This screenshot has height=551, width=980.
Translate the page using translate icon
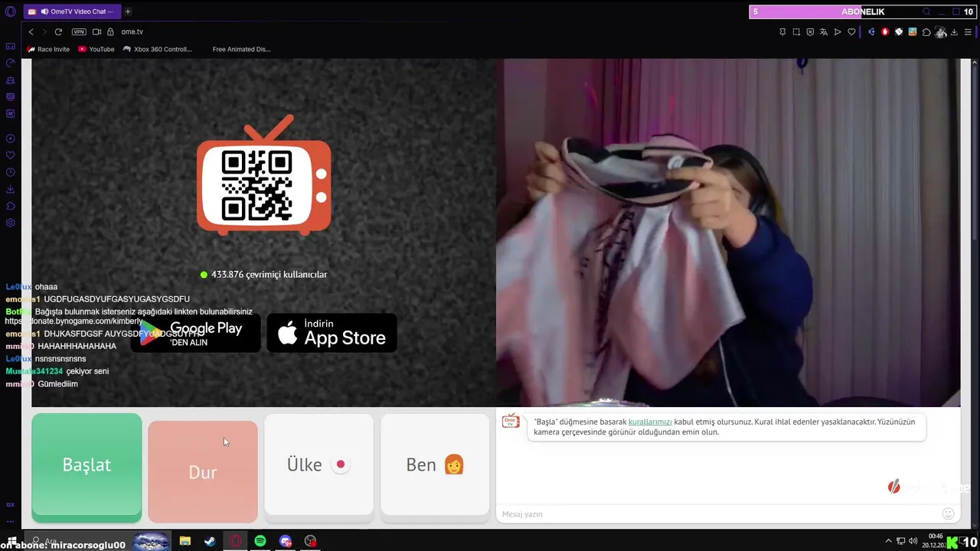pos(824,32)
